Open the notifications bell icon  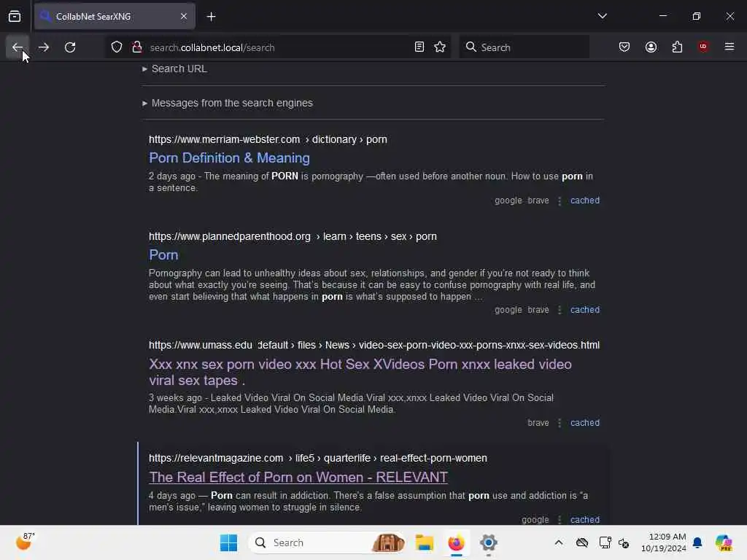click(x=697, y=542)
